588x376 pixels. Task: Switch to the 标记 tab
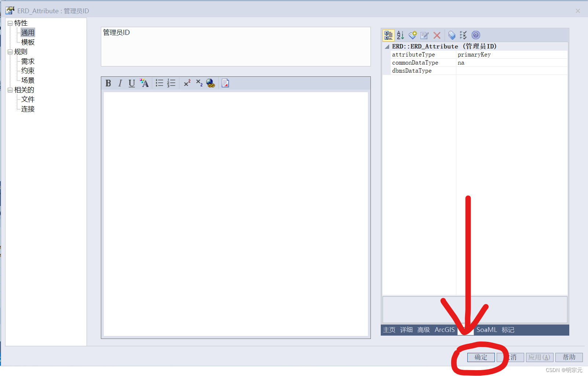(508, 330)
